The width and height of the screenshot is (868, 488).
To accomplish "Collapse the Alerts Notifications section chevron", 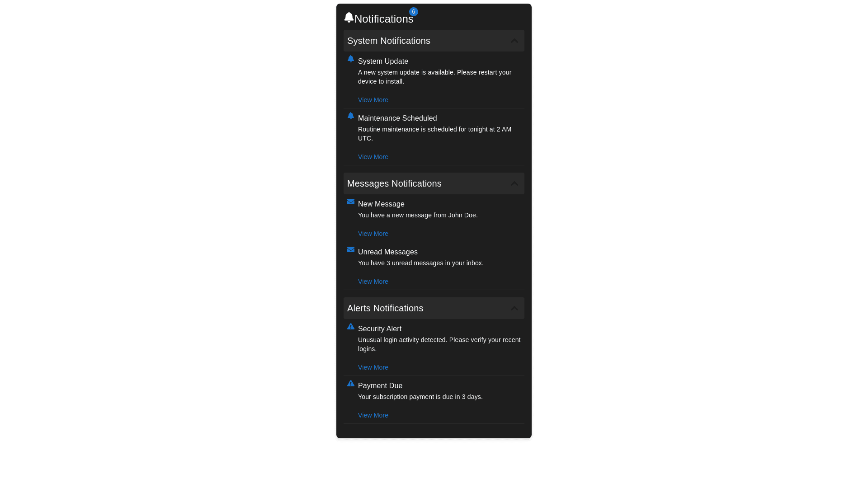I will [514, 308].
